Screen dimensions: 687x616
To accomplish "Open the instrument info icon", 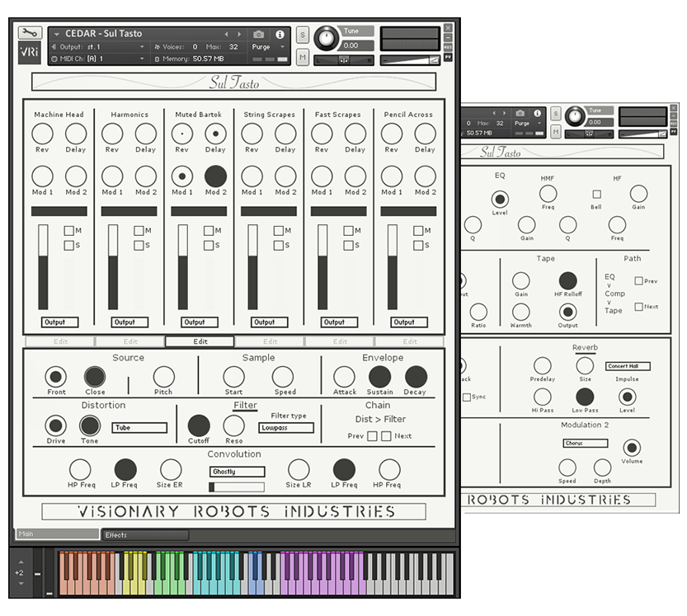I will click(280, 35).
